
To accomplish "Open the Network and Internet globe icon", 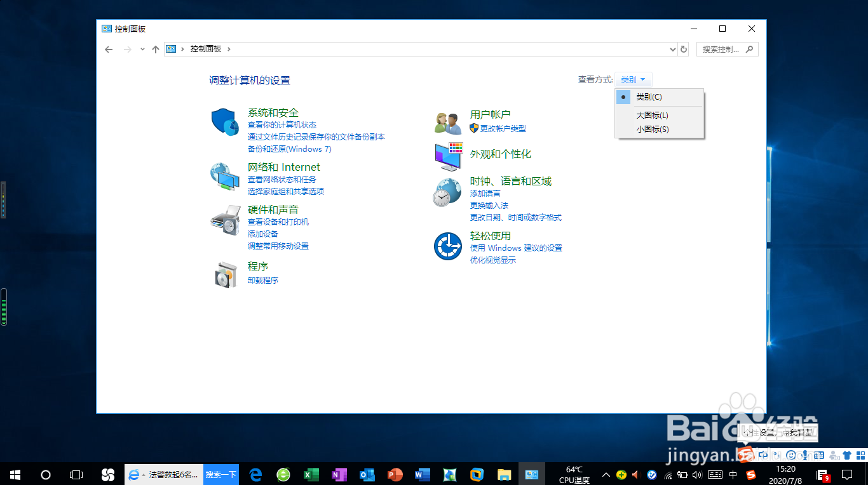I will pyautogui.click(x=225, y=176).
